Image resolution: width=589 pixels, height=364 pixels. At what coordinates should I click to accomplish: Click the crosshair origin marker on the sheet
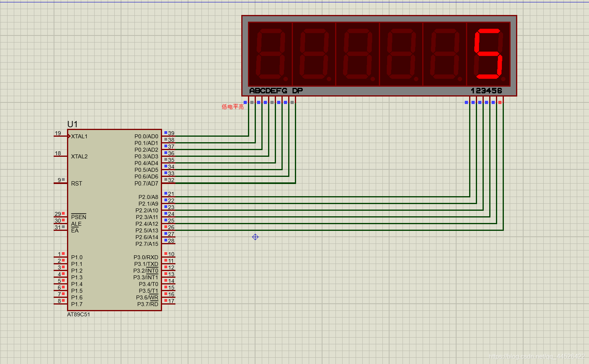pyautogui.click(x=255, y=237)
